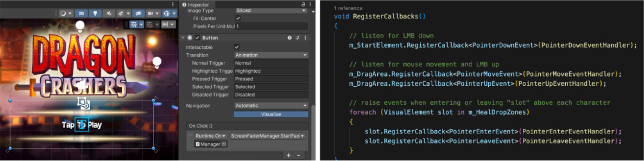Click m_HealDropZones in the foreach line
644x161 pixels.
click(x=497, y=112)
